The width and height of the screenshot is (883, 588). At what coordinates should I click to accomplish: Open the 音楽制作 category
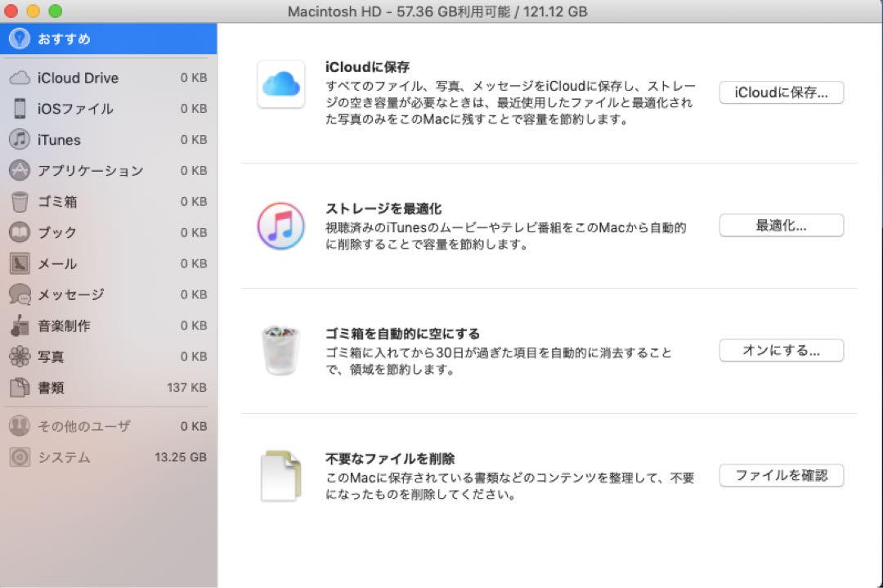point(108,325)
